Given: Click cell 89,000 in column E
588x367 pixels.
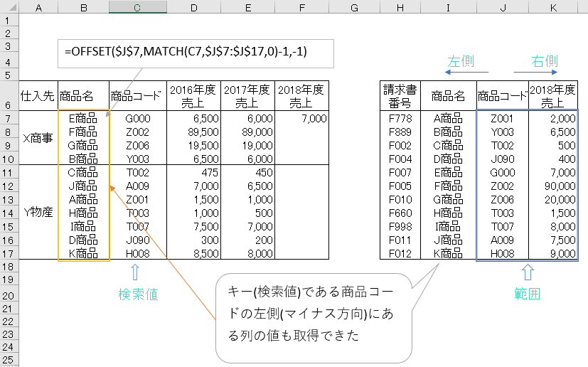Looking at the screenshot, I should [247, 132].
